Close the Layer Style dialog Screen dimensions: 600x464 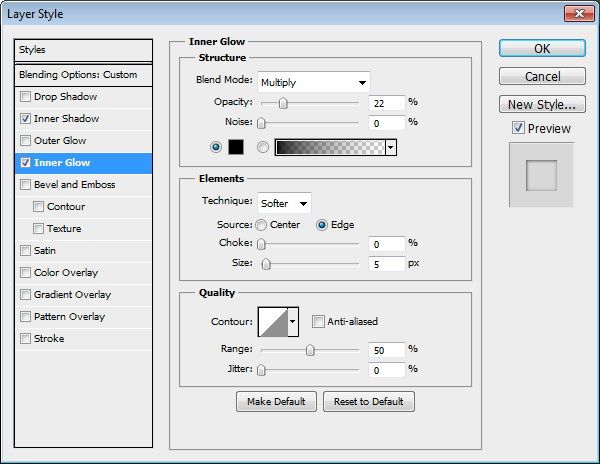[x=579, y=14]
